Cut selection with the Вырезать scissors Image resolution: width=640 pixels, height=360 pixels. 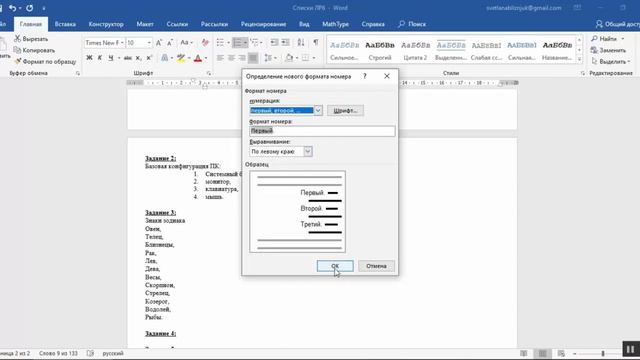tap(31, 39)
